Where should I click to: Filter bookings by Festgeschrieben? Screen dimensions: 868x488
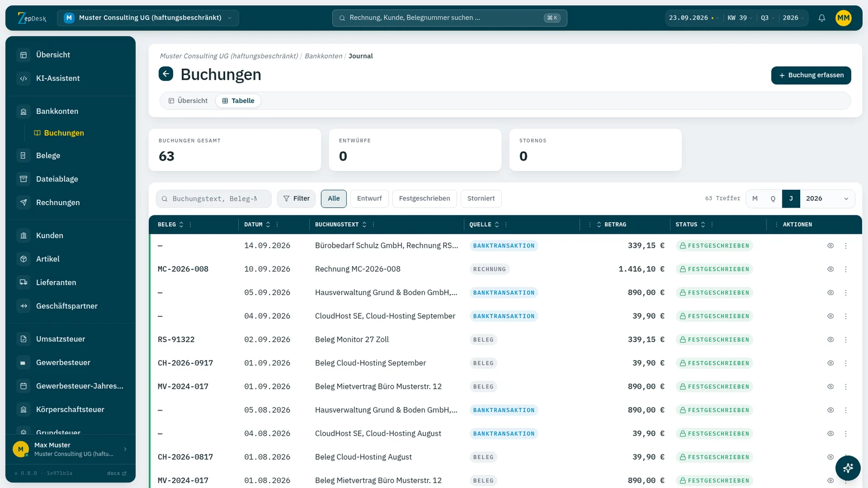pyautogui.click(x=425, y=198)
